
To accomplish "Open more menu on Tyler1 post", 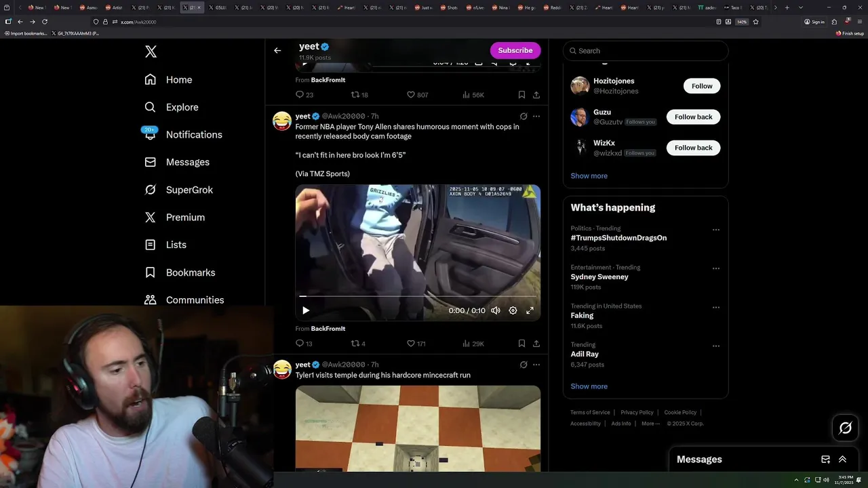I will pyautogui.click(x=536, y=365).
